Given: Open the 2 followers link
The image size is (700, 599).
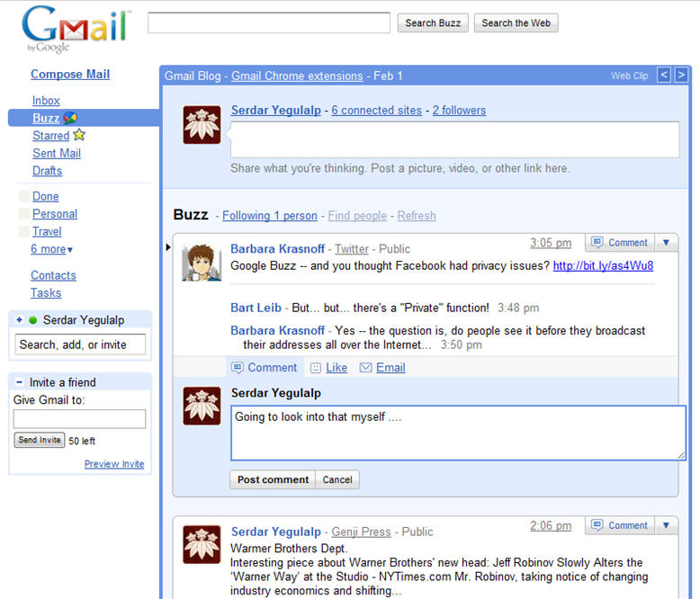Looking at the screenshot, I should point(459,111).
